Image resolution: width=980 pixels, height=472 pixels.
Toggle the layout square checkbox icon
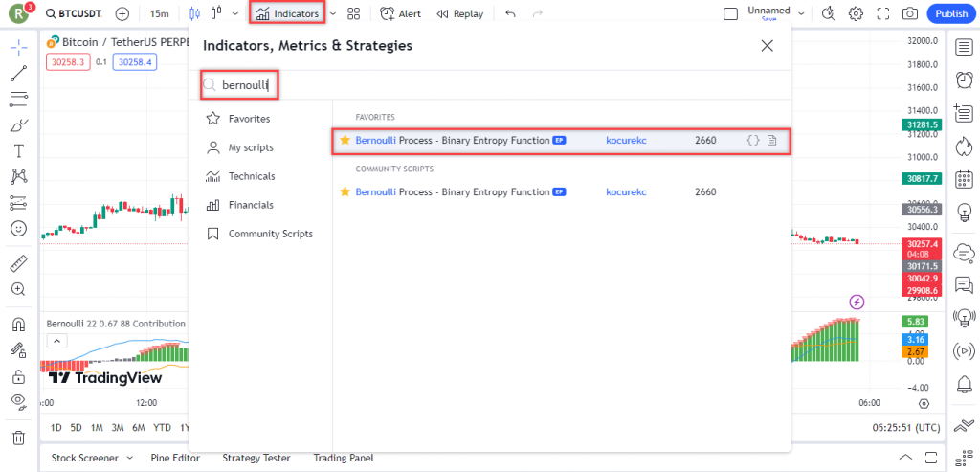(x=730, y=13)
